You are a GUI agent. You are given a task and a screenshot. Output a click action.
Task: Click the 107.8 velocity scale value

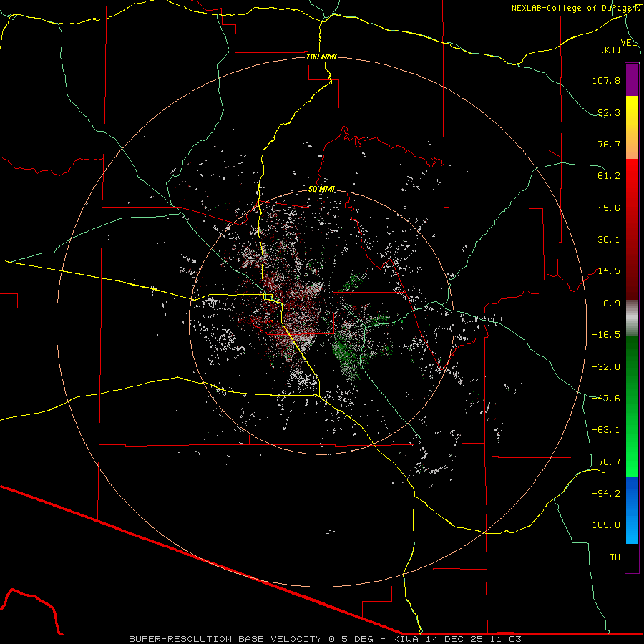coord(606,80)
